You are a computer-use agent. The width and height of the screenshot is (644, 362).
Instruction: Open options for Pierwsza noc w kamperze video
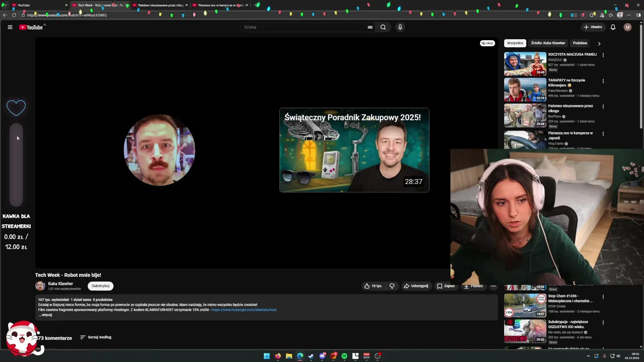coord(603,134)
